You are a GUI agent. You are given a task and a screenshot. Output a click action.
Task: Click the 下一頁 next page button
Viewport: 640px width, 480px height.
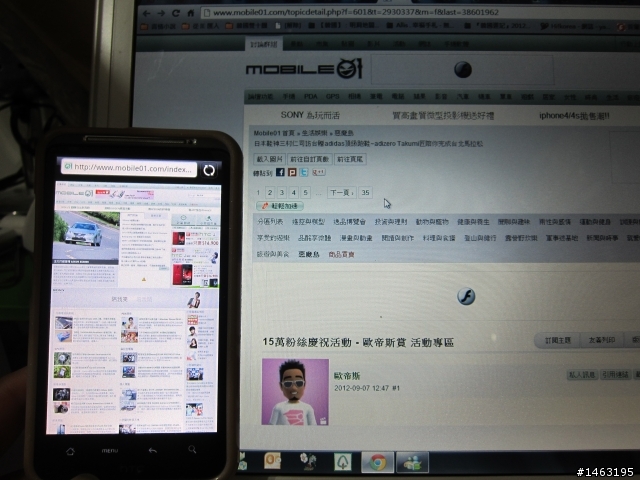coord(342,192)
